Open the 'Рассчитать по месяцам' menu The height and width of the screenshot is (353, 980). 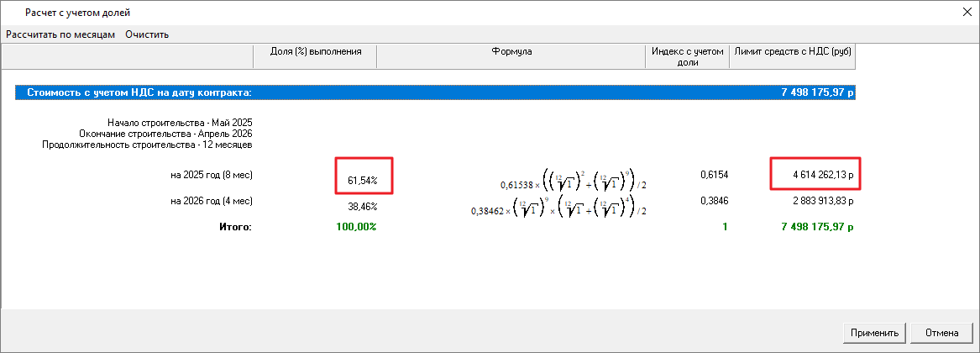click(60, 34)
